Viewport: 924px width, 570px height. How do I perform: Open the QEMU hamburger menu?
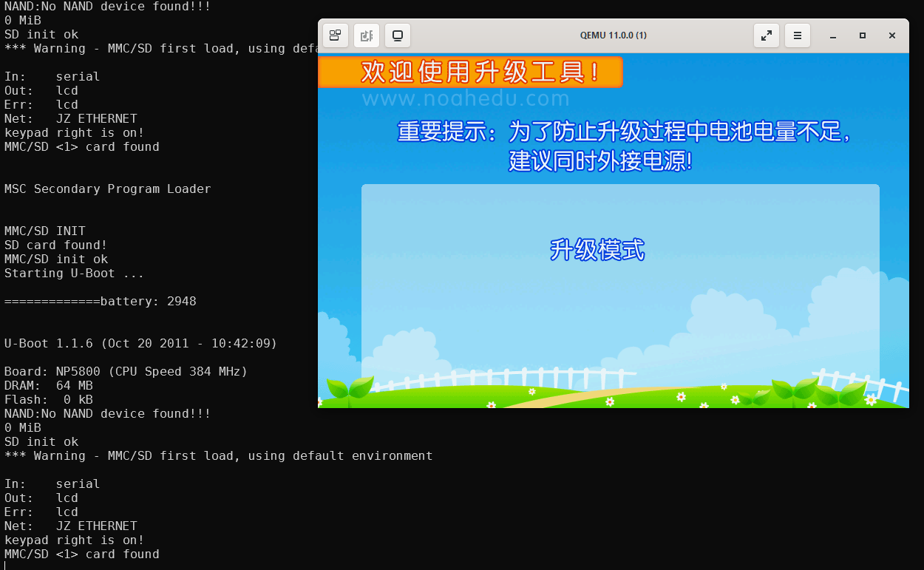798,35
